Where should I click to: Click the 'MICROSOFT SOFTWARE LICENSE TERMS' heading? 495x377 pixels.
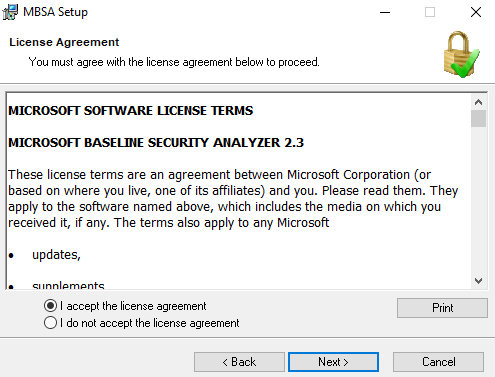131,111
